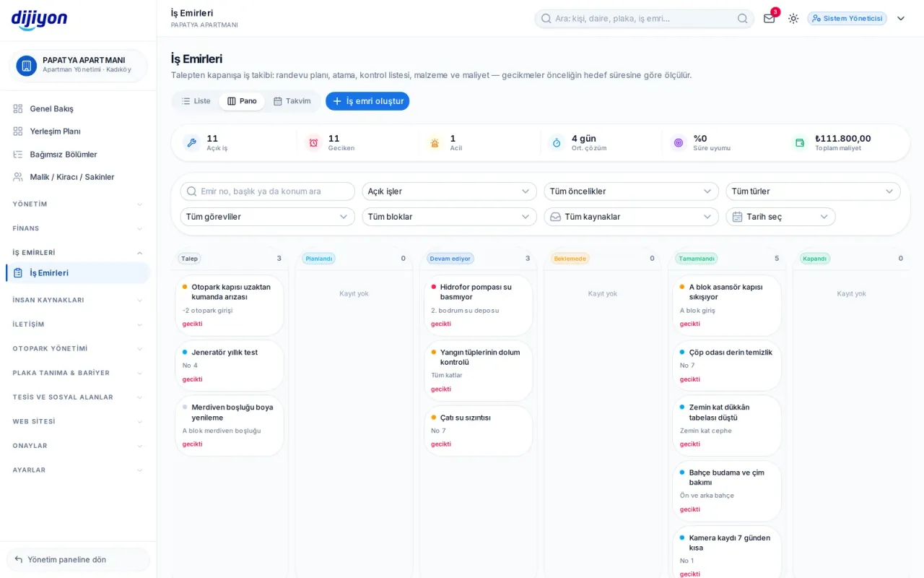Open the mail notifications icon
The width and height of the screenshot is (924, 578).
coord(770,18)
